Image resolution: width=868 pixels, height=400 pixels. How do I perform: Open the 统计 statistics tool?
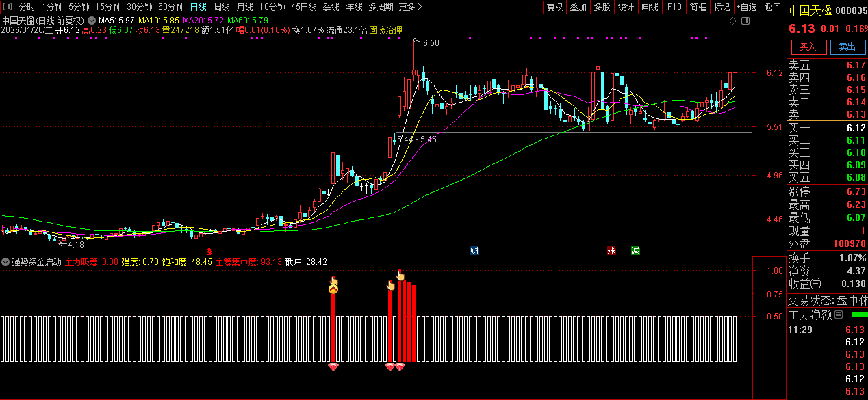point(626,7)
